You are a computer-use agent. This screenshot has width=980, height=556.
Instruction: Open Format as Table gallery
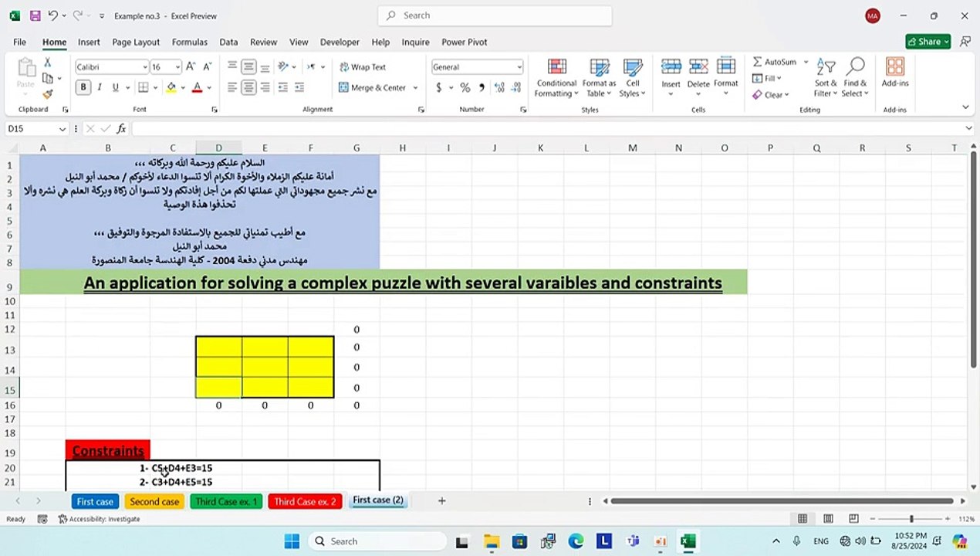[599, 77]
